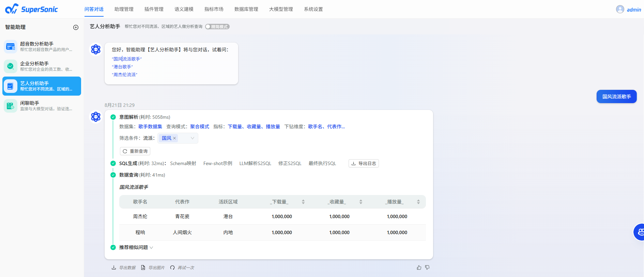Open 问答对话 tab

click(x=94, y=9)
